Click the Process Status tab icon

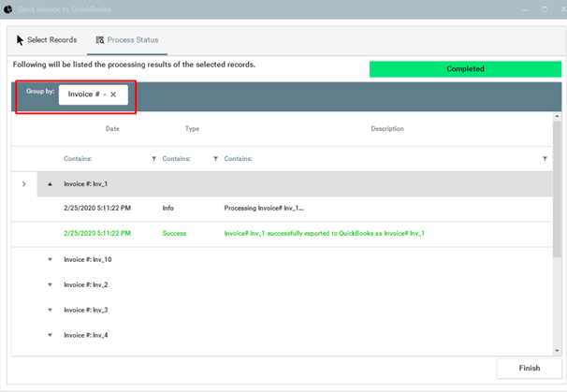tap(100, 40)
